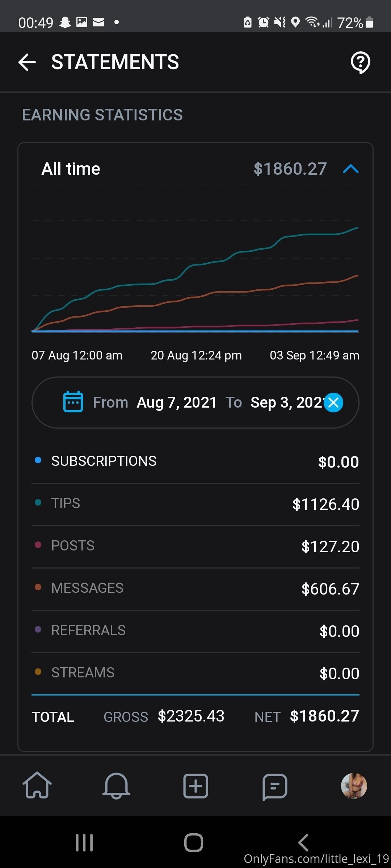Clear the date range with X button
Image resolution: width=391 pixels, height=868 pixels.
333,402
